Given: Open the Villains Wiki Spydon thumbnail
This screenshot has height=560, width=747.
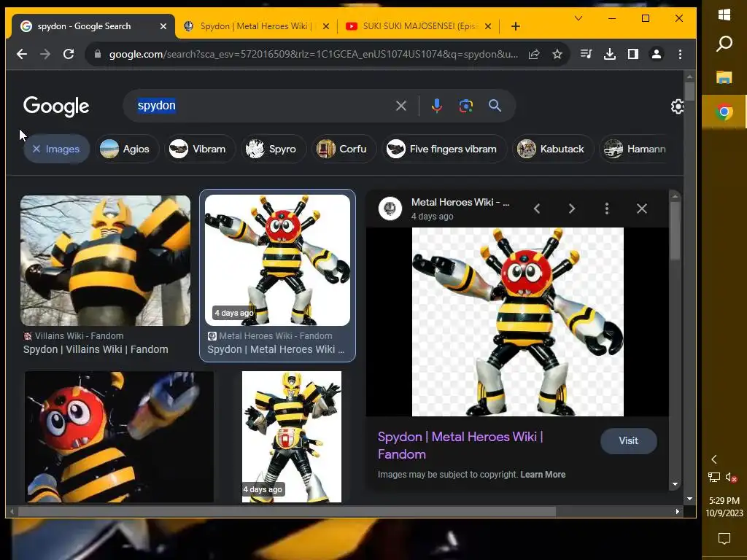Looking at the screenshot, I should coord(105,260).
